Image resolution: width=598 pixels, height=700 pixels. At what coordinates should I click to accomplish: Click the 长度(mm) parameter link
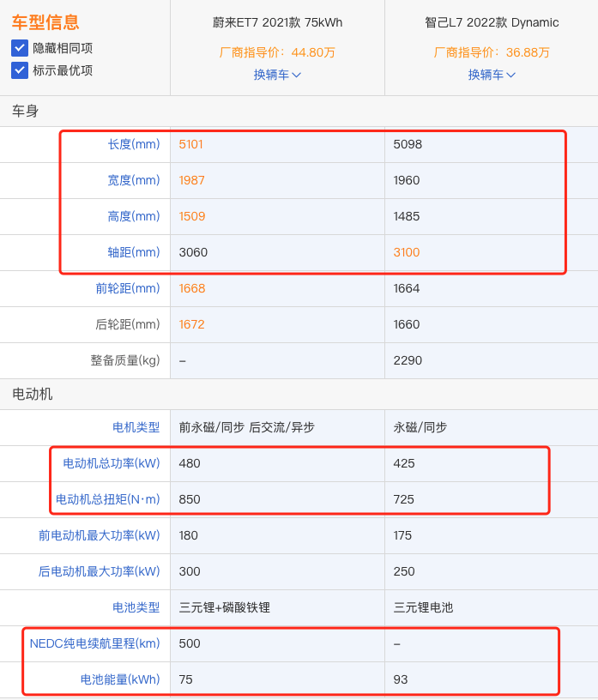pyautogui.click(x=134, y=144)
